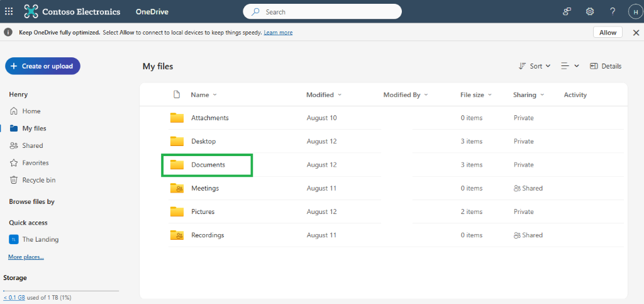Viewport: 644px width, 304px height.
Task: Follow the Learn more link
Action: 278,33
